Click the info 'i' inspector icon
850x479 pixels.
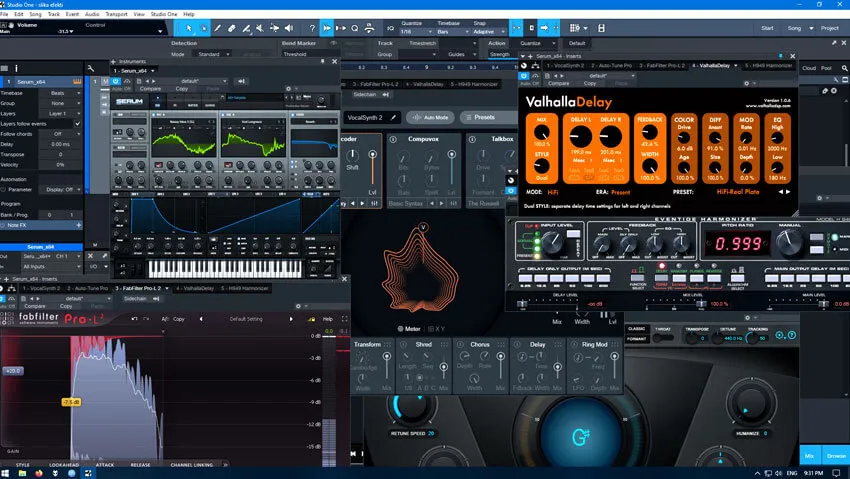coord(16,68)
